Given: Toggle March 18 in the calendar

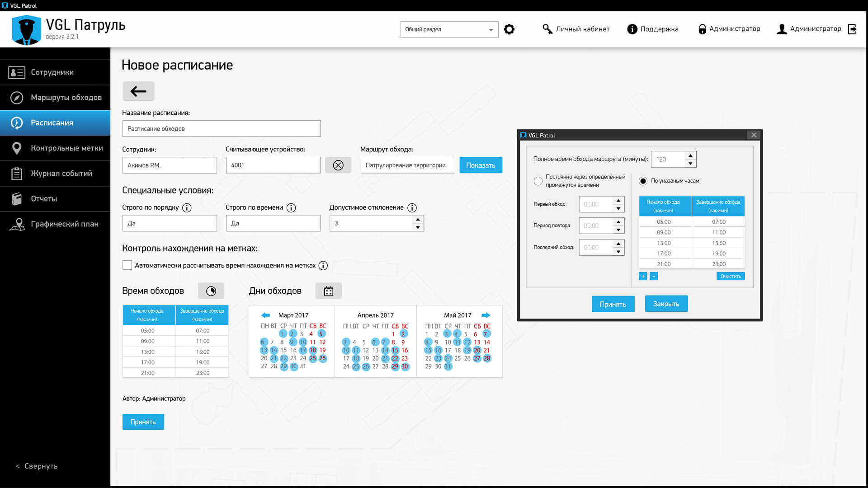Looking at the screenshot, I should pyautogui.click(x=313, y=350).
